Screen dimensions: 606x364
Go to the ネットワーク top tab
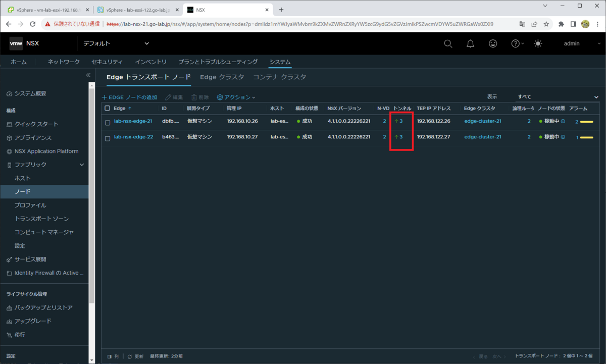click(x=64, y=62)
